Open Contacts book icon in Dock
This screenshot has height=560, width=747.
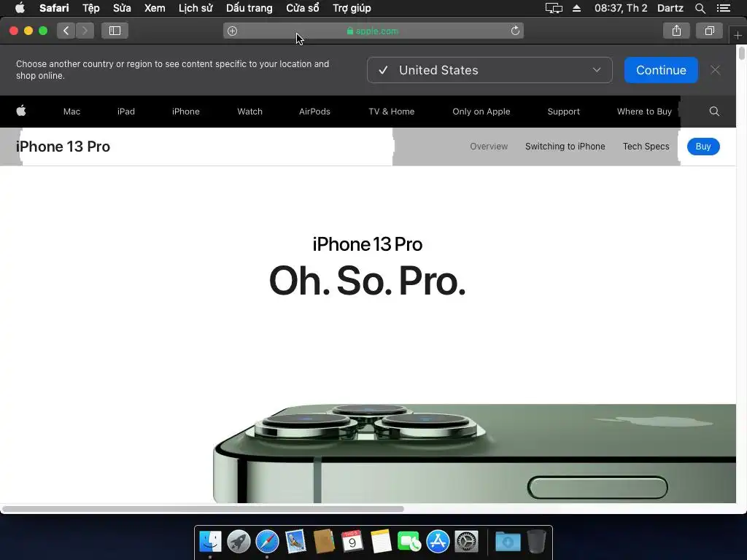324,542
